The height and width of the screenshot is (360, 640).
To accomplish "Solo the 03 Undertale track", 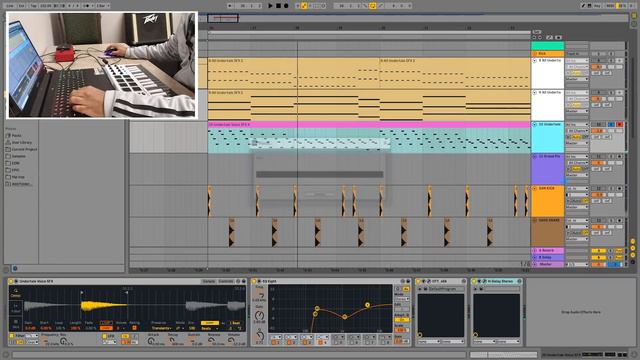I will 611,124.
